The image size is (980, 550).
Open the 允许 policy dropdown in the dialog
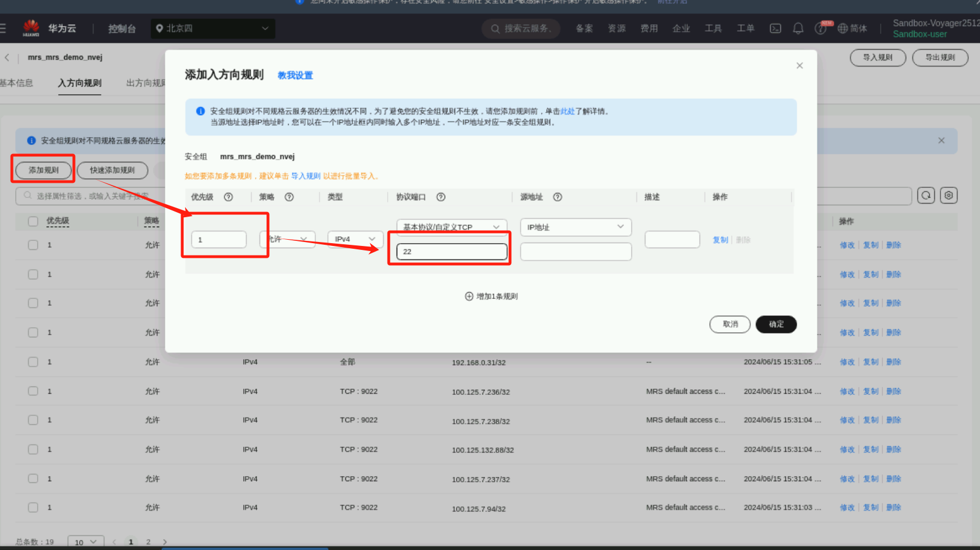[287, 239]
